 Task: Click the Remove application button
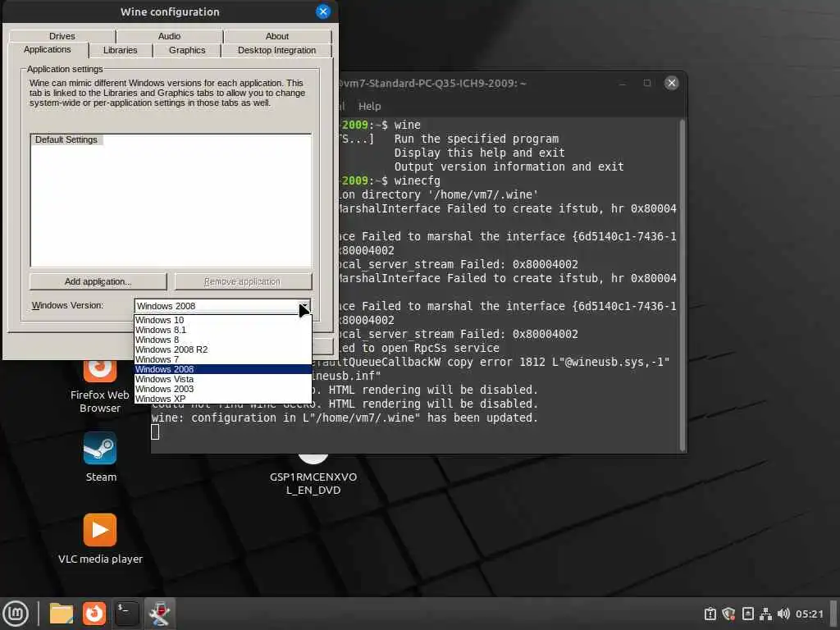(243, 281)
